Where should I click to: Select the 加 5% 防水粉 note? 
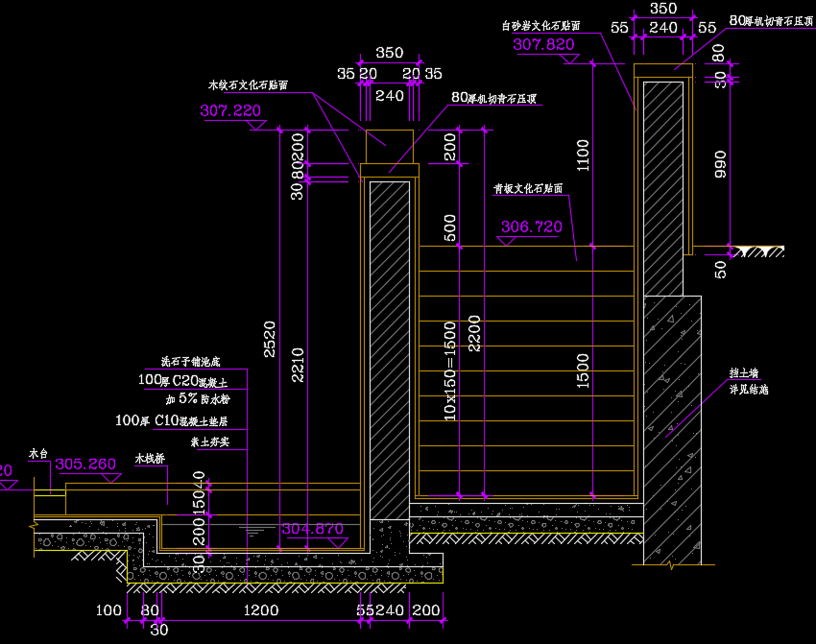(198, 399)
